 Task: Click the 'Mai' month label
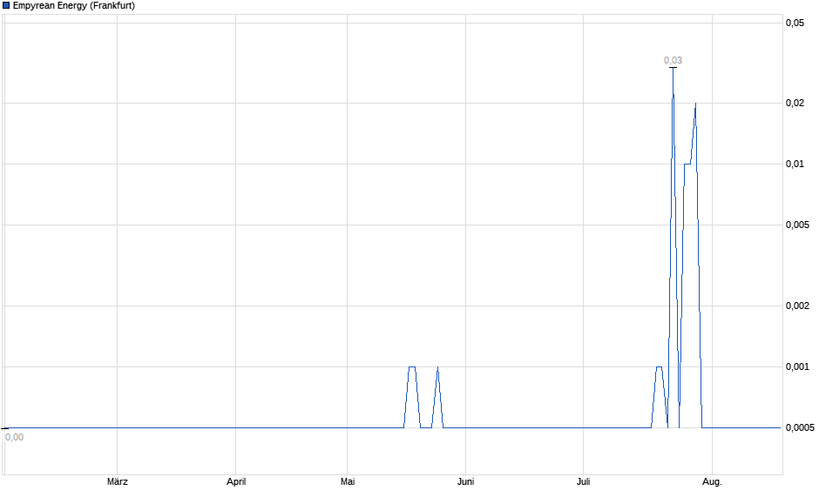[348, 481]
